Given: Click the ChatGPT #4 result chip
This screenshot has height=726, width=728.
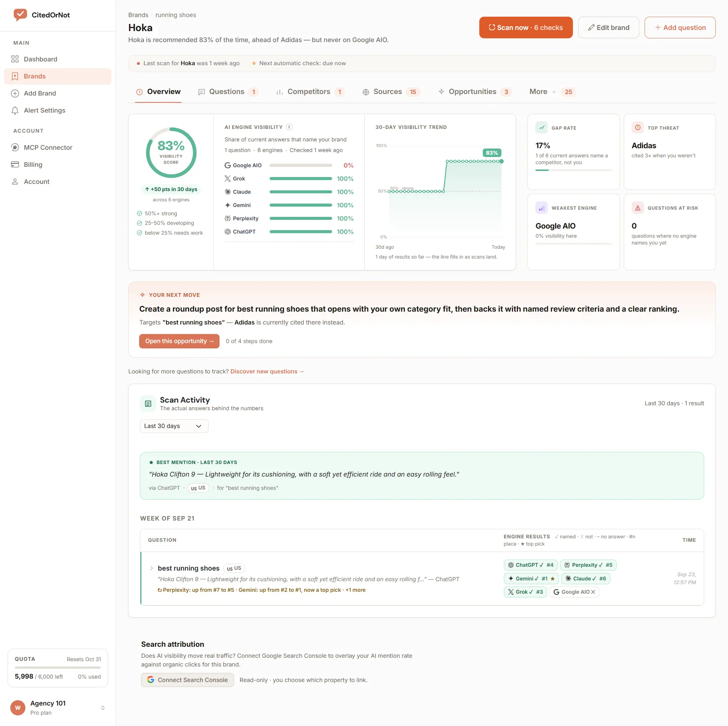Looking at the screenshot, I should click(x=530, y=565).
